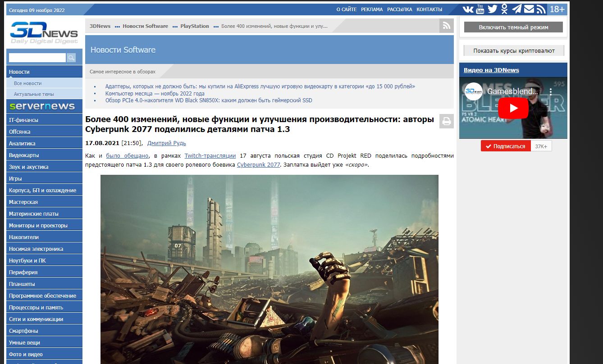Open the Материнские платы category

[44, 214]
